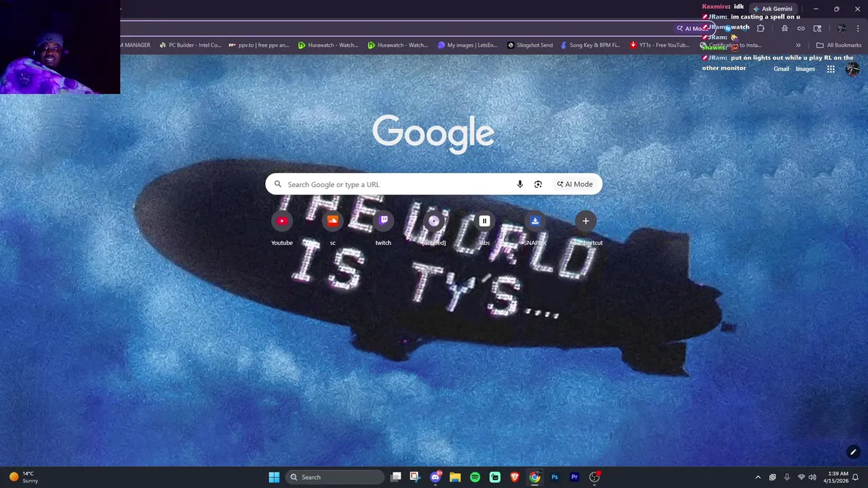Expand the hidden bookmarks overflow chevron
Viewport: 868px width, 488px height.
click(798, 45)
